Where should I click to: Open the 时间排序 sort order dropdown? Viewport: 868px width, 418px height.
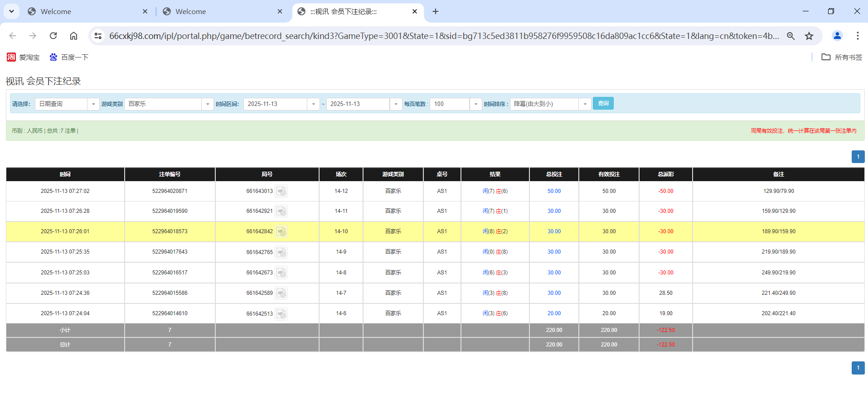coord(585,104)
